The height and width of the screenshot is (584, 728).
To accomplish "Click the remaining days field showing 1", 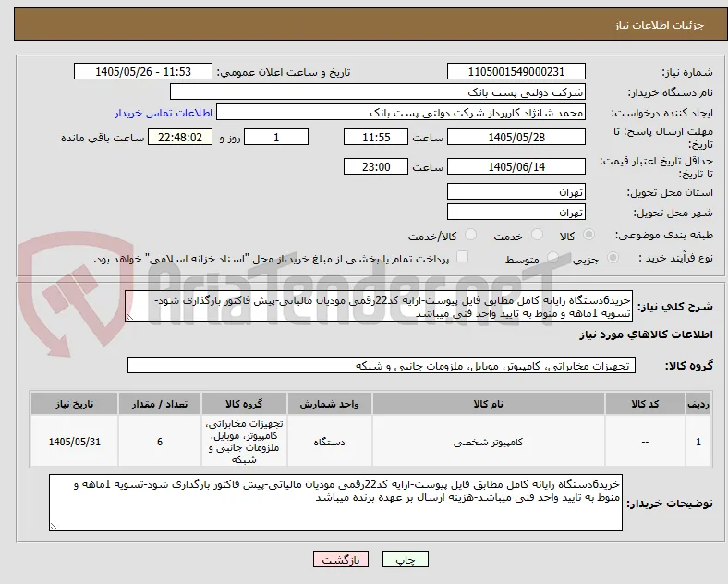I will tap(276, 138).
